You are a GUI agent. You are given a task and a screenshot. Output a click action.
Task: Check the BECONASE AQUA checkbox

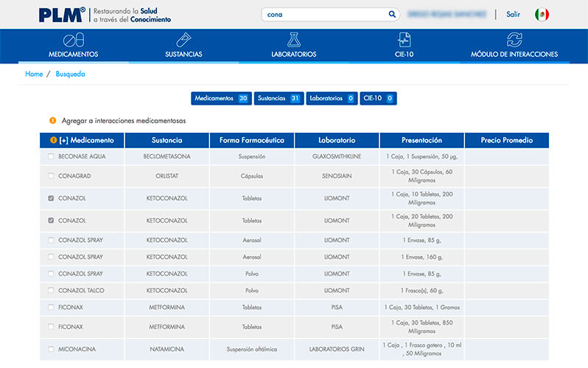(x=51, y=156)
